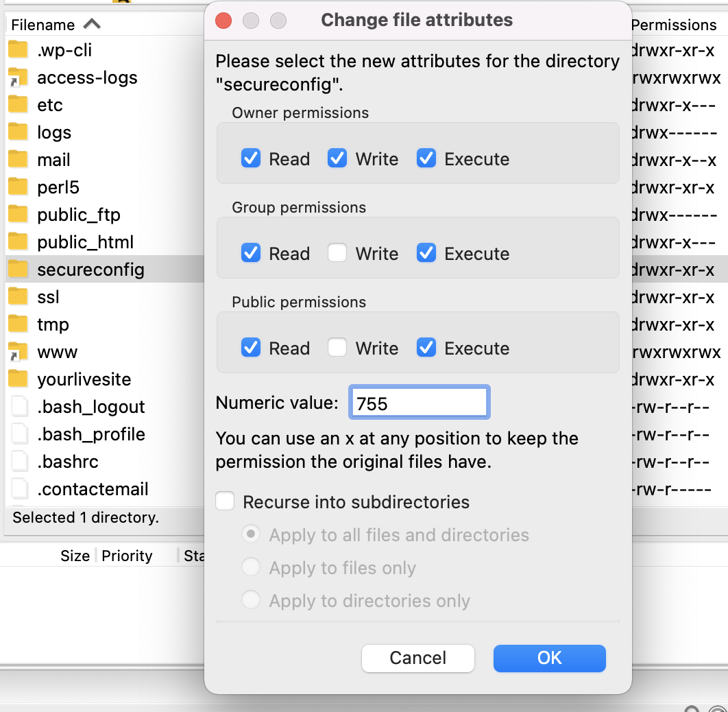This screenshot has height=712, width=728.
Task: Select Apply to files only
Action: pyautogui.click(x=251, y=567)
